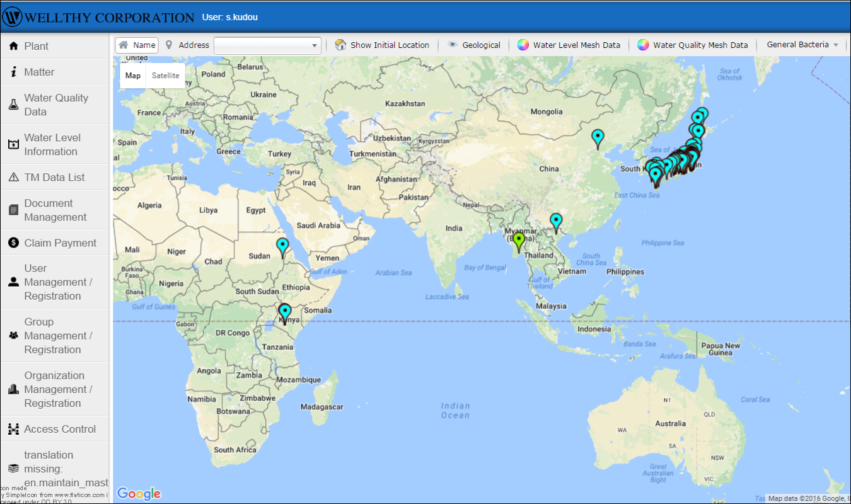Click the cyan marker in Sudan
The width and height of the screenshot is (851, 504).
pos(282,248)
